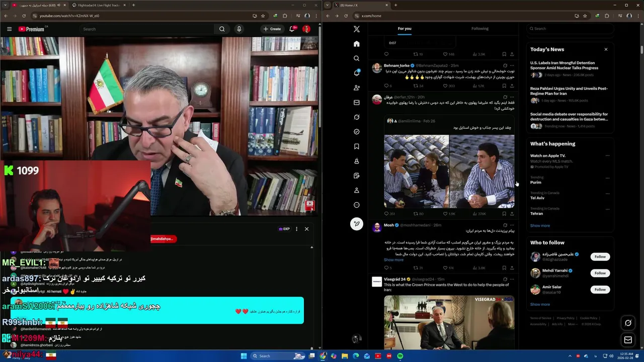Open Visegrád 24 interview video thumbnail
This screenshot has height=362, width=644.
[449, 322]
